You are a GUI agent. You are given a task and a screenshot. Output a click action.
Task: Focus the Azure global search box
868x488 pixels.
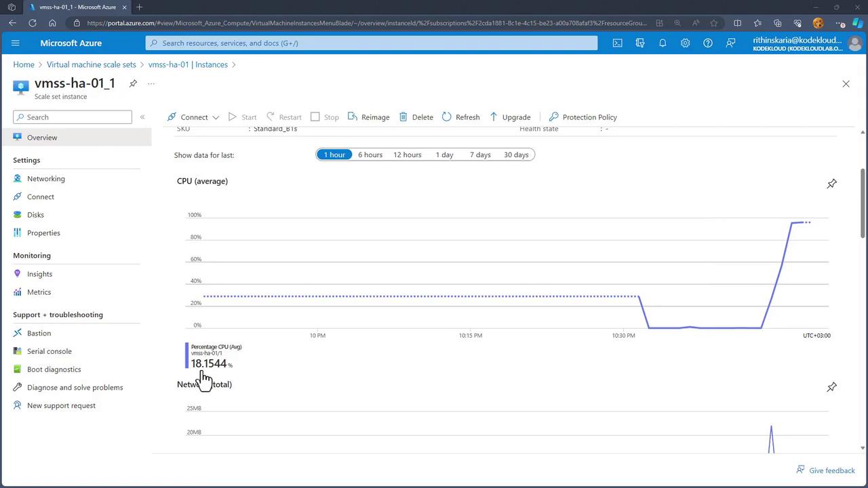point(372,43)
